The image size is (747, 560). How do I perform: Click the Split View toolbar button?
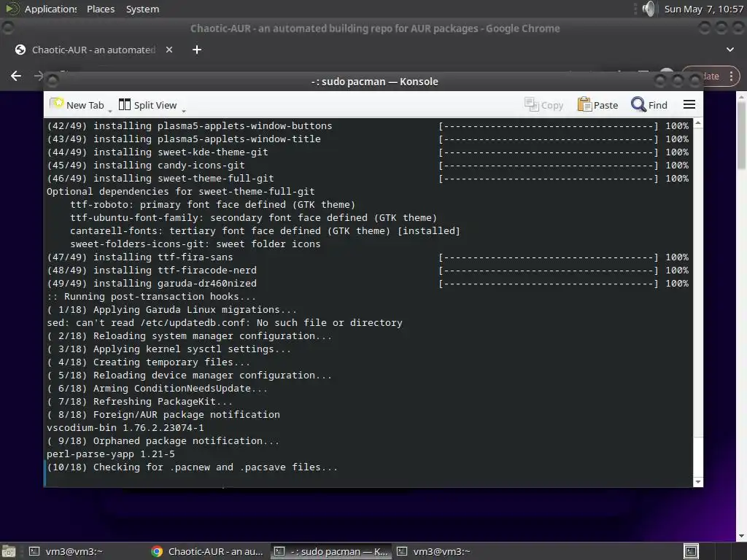point(147,105)
